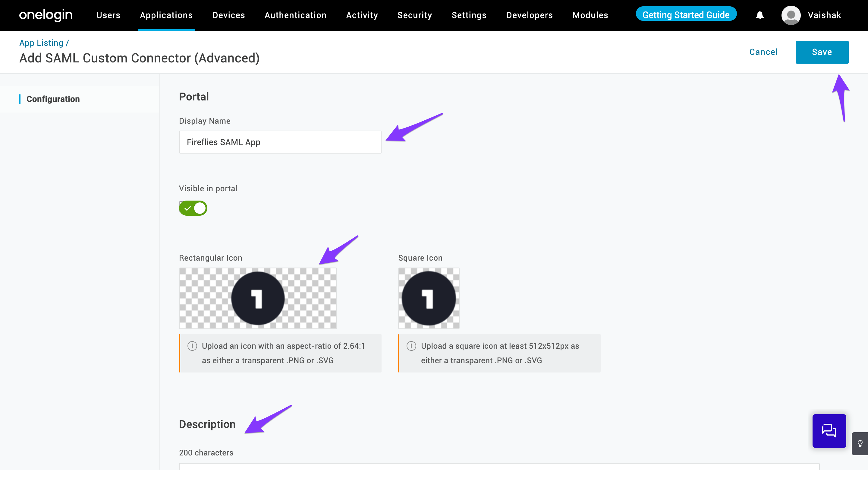Click the Cancel link
Image resolution: width=868 pixels, height=482 pixels.
click(x=763, y=52)
